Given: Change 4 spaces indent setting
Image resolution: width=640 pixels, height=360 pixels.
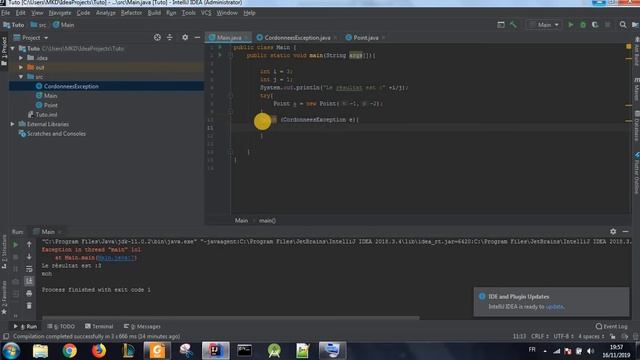Looking at the screenshot, I should pyautogui.click(x=591, y=337).
